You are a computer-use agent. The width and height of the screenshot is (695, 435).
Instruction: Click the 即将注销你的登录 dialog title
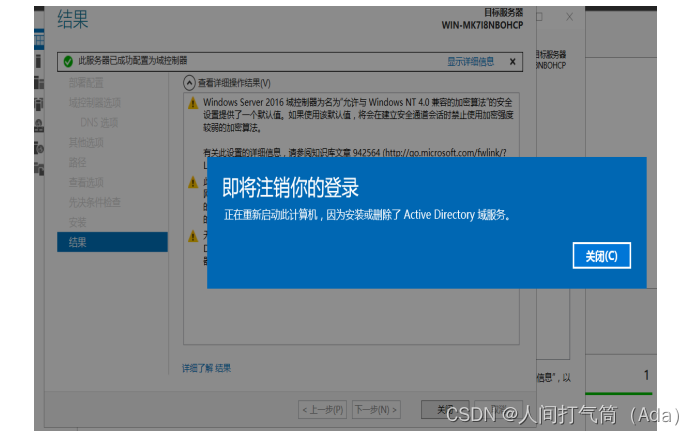[290, 188]
